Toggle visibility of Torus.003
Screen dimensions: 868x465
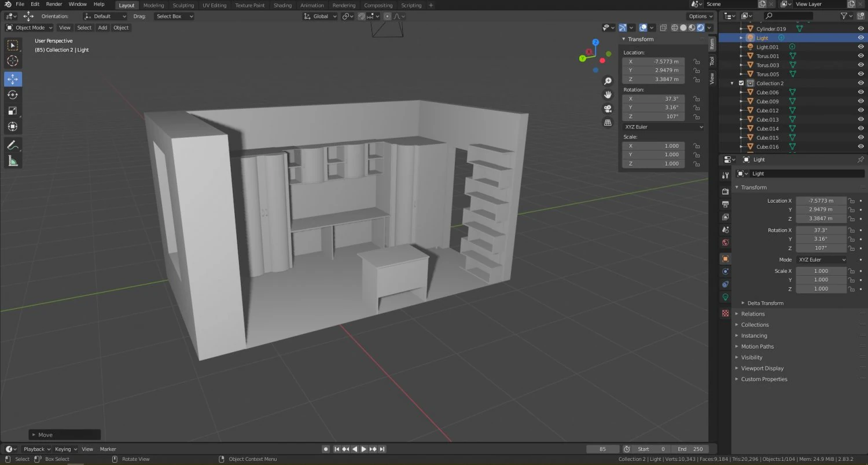coord(860,65)
